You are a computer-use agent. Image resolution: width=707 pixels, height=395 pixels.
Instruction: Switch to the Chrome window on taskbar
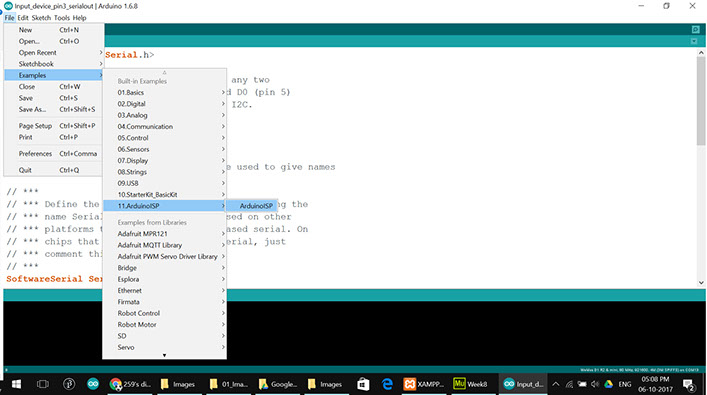click(130, 384)
